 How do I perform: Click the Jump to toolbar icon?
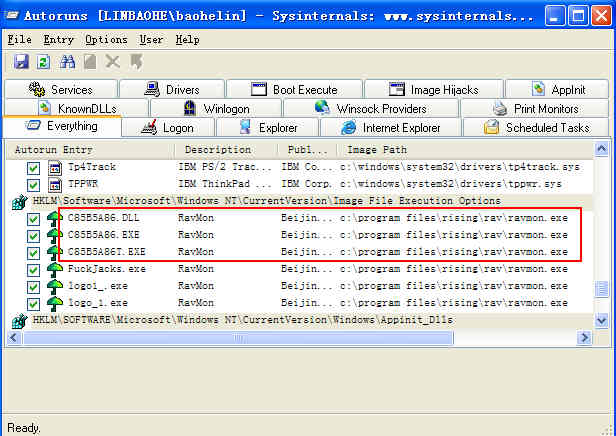point(136,62)
